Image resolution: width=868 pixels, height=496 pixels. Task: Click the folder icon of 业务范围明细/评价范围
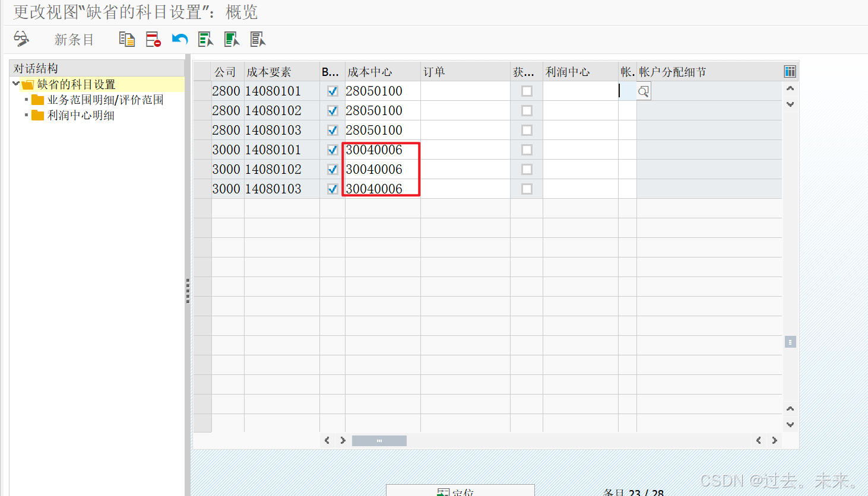point(37,100)
